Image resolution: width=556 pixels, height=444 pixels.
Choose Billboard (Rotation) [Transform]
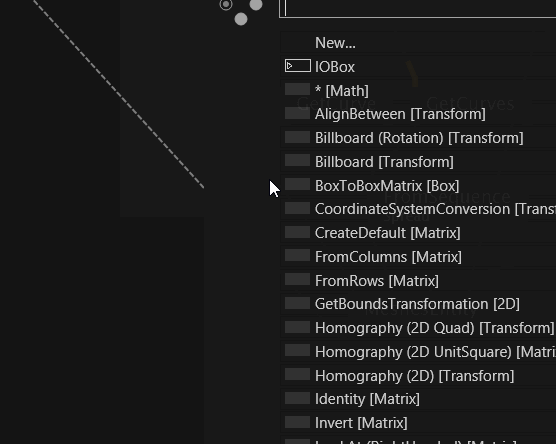click(419, 138)
